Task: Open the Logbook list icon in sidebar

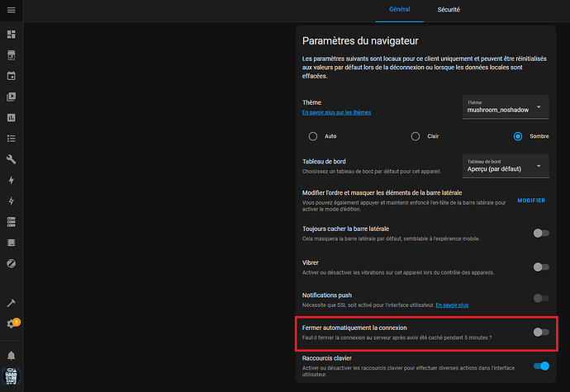Action: [x=12, y=139]
